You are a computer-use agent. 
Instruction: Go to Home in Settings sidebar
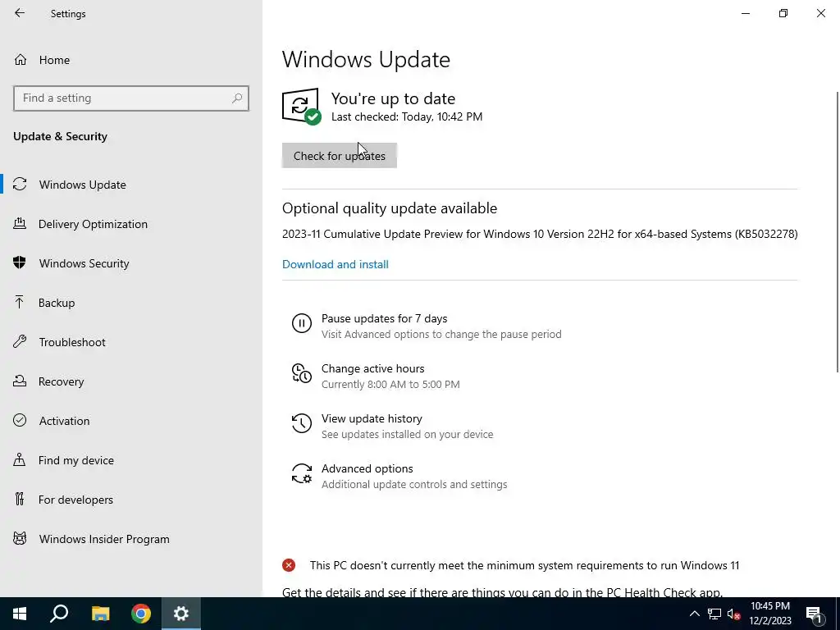coord(54,59)
